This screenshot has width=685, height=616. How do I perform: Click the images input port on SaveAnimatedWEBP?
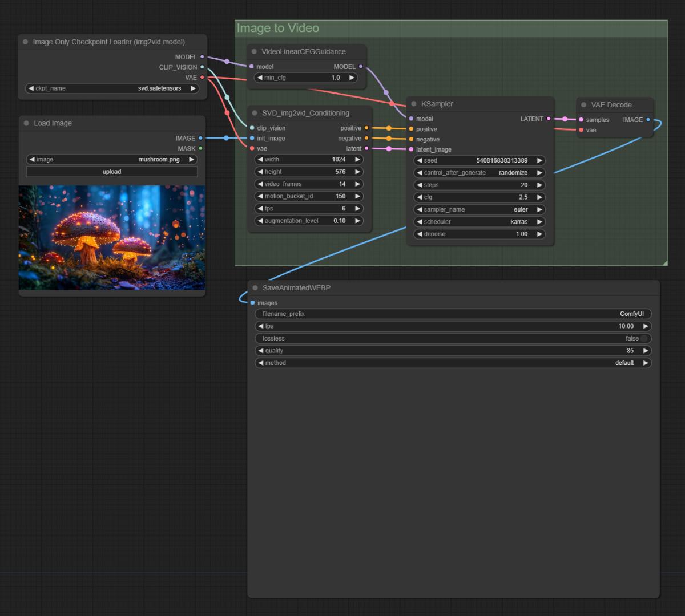pyautogui.click(x=253, y=303)
